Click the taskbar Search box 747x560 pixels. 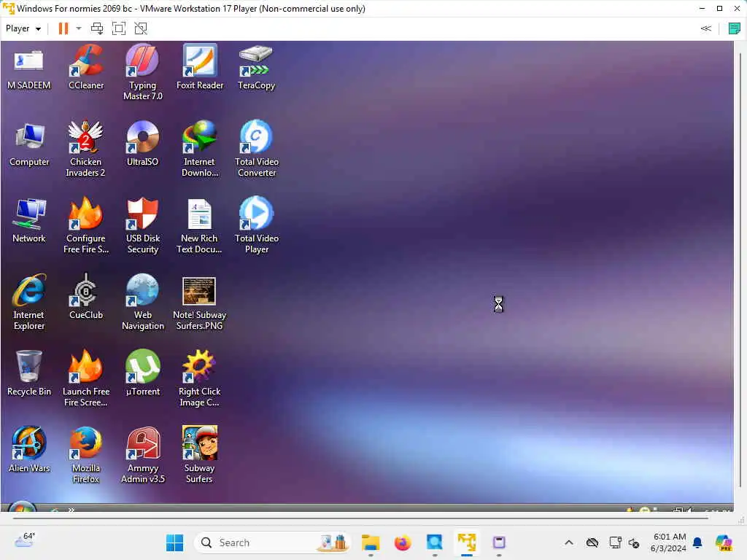click(x=272, y=542)
